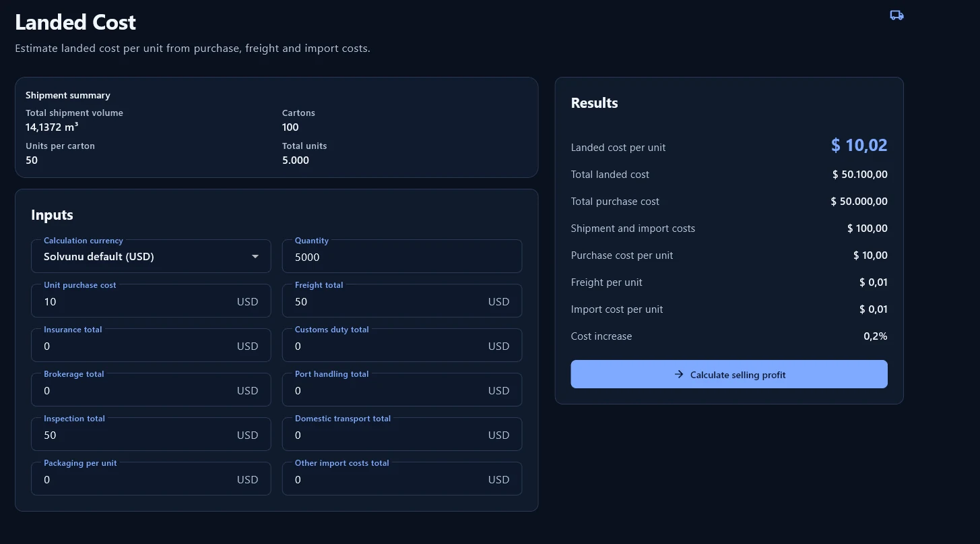
Task: Click the truck icon at top right
Action: [896, 16]
